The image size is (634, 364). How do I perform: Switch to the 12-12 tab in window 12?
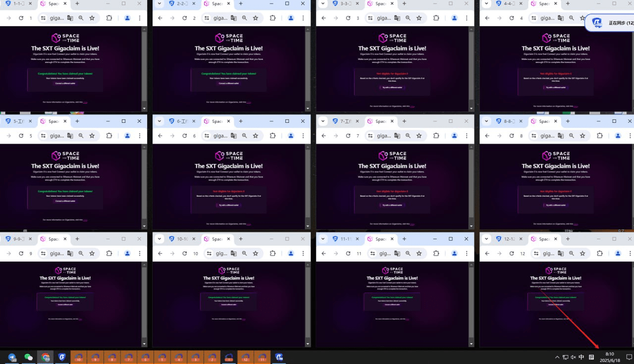(509, 239)
